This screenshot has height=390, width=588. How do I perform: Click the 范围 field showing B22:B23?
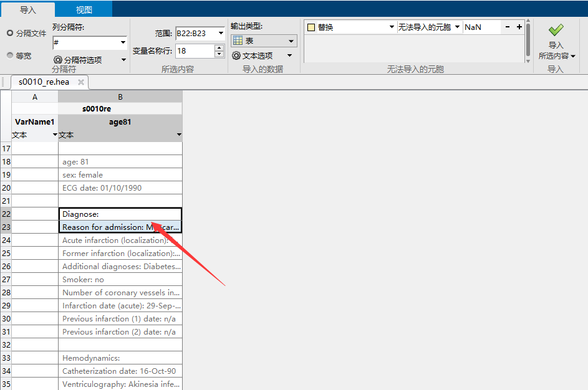coord(196,34)
